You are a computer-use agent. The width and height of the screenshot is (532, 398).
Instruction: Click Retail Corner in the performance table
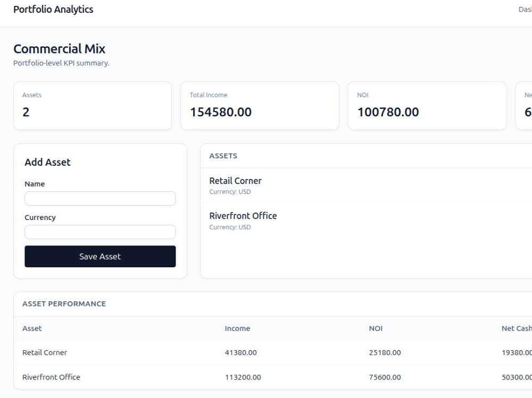click(x=45, y=353)
